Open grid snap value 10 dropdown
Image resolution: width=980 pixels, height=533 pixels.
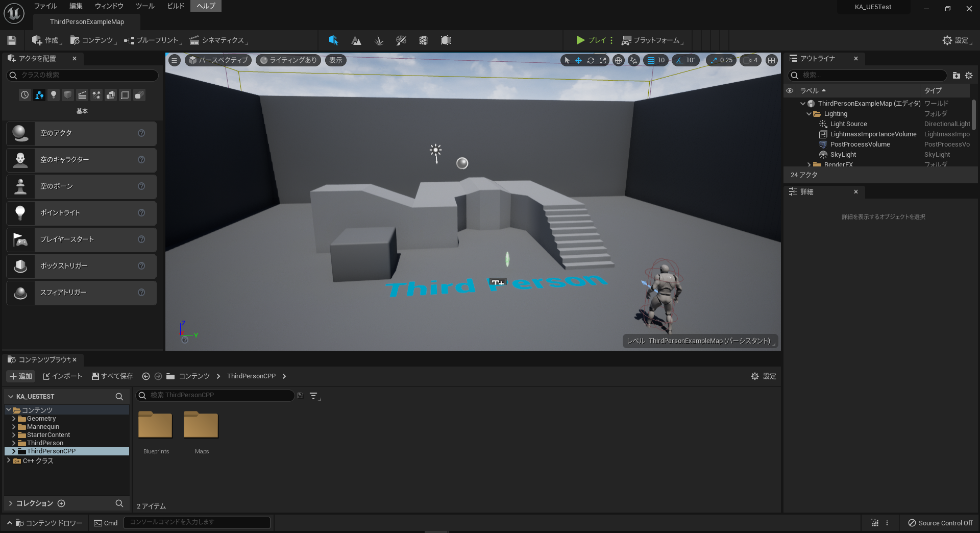pyautogui.click(x=661, y=60)
